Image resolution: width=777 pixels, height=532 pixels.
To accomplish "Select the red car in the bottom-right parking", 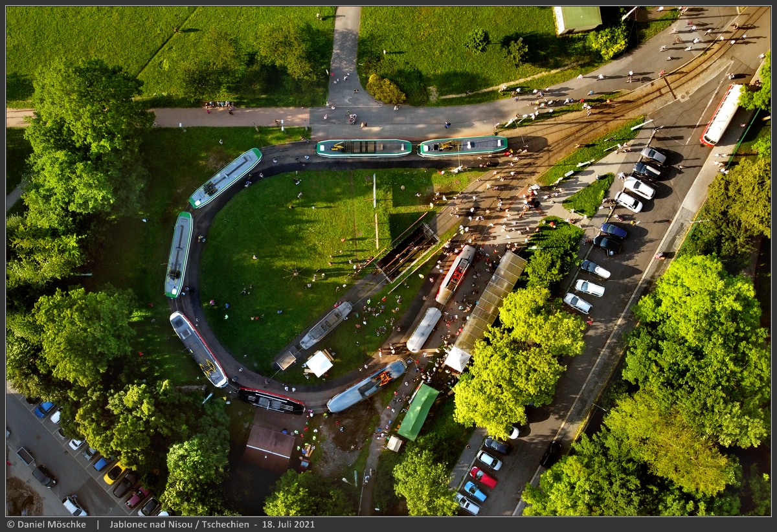I will tap(483, 478).
